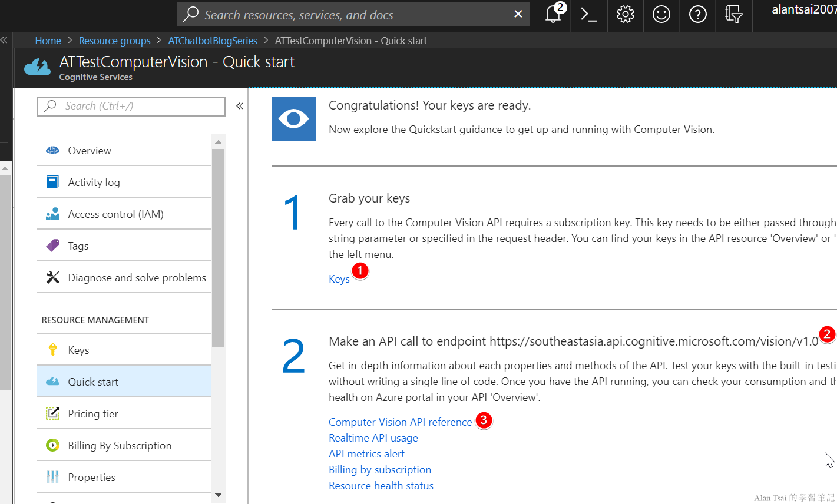Go to ATChatbotBlogSeries breadcrumb

tap(213, 41)
